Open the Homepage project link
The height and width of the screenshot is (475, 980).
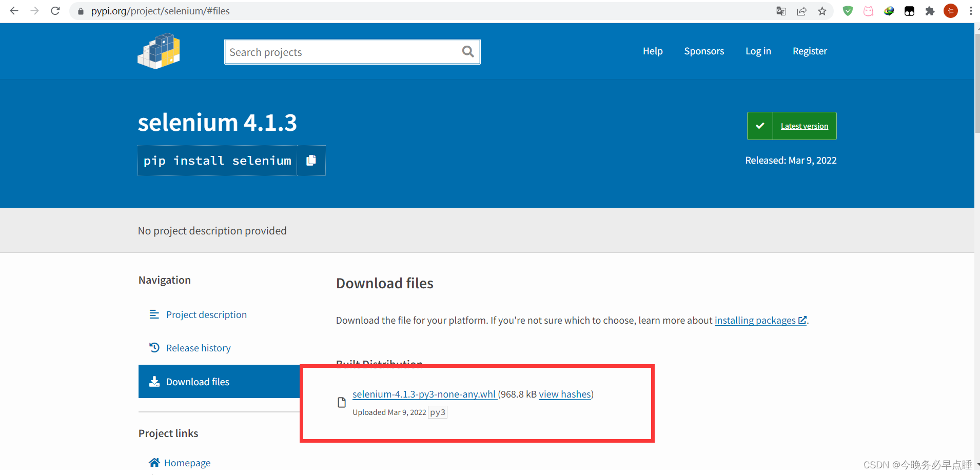187,463
